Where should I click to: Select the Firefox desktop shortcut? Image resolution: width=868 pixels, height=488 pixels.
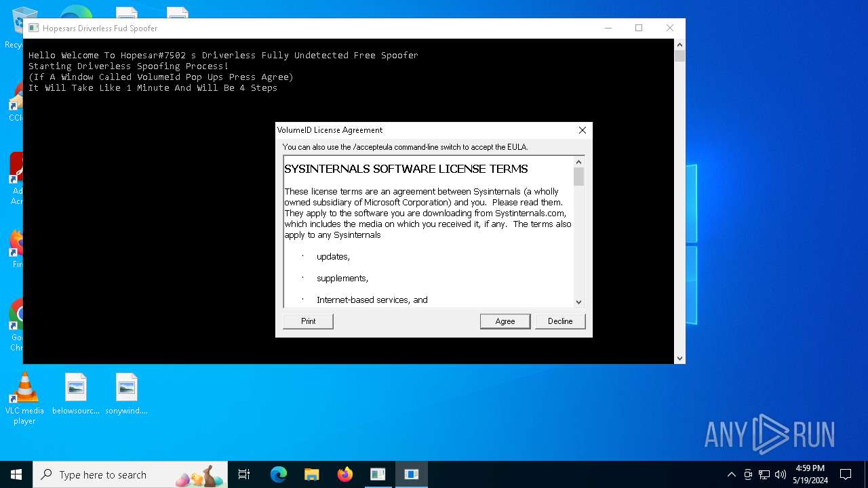pyautogui.click(x=15, y=249)
